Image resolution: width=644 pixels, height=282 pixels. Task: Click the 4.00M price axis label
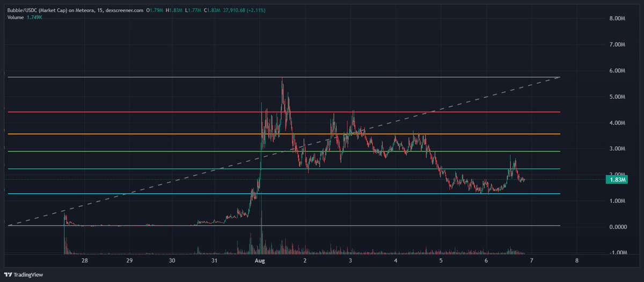click(618, 123)
